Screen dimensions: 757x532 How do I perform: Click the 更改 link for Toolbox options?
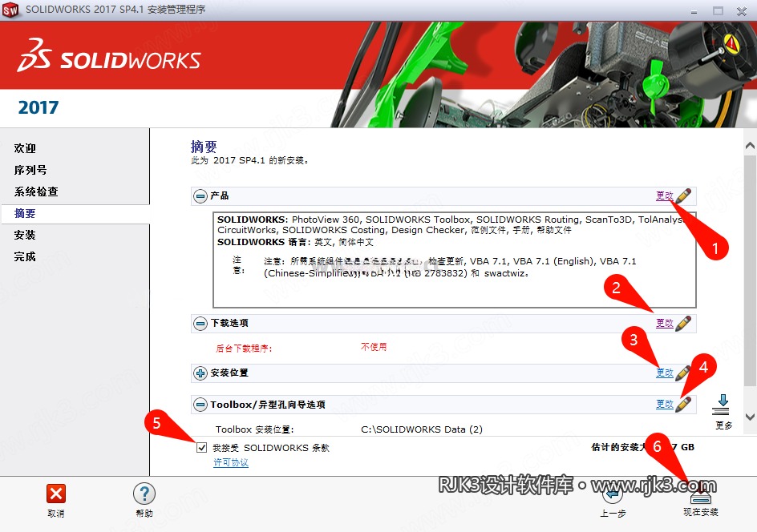point(664,404)
